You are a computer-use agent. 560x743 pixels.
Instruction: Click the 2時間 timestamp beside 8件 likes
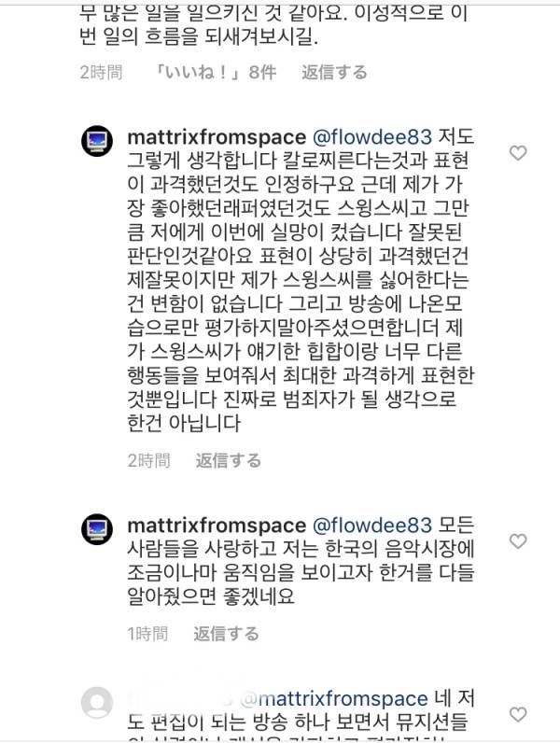101,72
